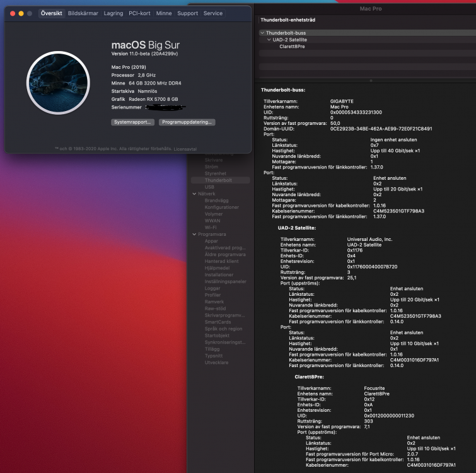Select Profiler in the sidebar
This screenshot has height=473, width=476.
click(x=213, y=295)
